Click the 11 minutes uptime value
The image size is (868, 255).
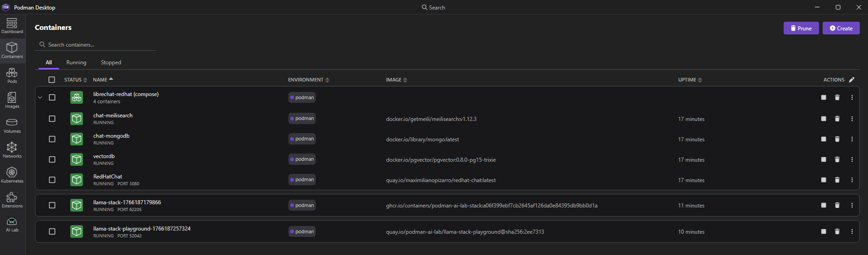point(691,206)
